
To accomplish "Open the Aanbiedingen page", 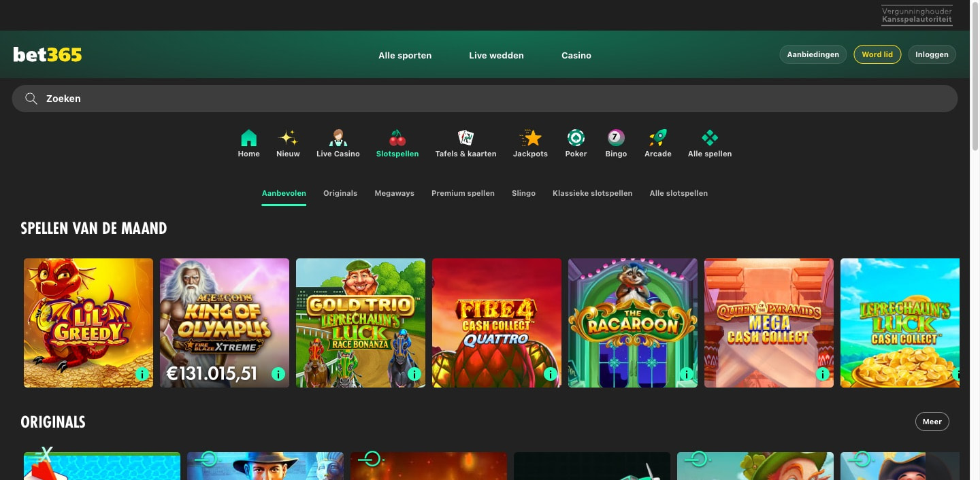I will (x=813, y=54).
